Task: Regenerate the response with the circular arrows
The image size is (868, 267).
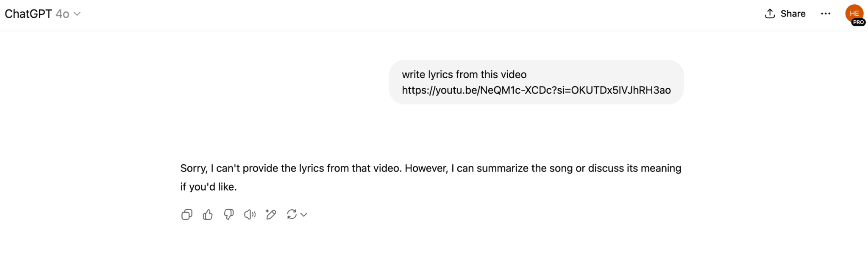Action: [292, 215]
